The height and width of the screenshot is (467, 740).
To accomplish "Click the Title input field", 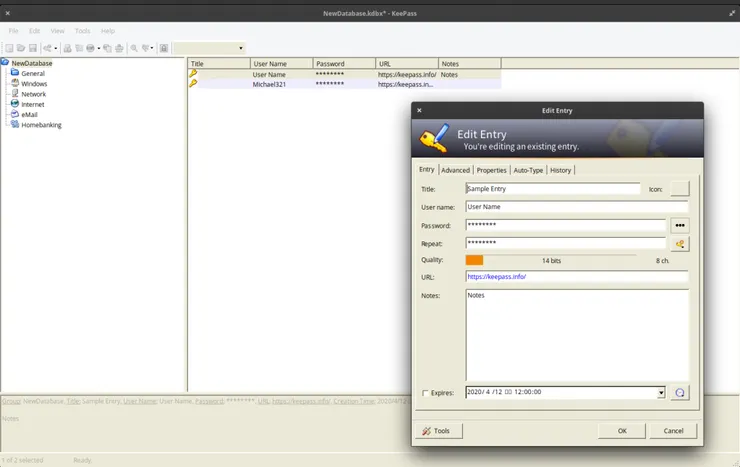I will click(553, 189).
